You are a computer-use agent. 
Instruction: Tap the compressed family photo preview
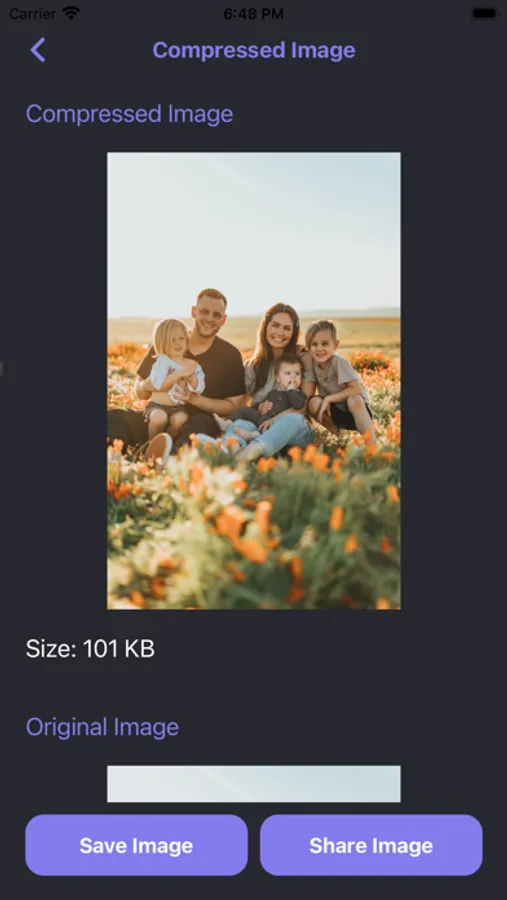point(254,381)
